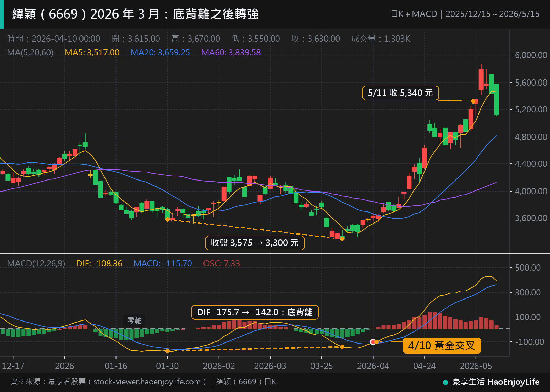Screen dimensions: 550x392
Task: Click the orange price marker at 01-30 low
Action: 167,219
